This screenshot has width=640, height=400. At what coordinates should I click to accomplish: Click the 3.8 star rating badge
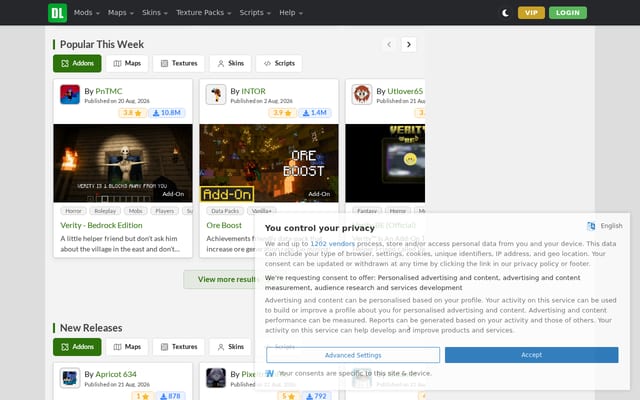tap(132, 113)
